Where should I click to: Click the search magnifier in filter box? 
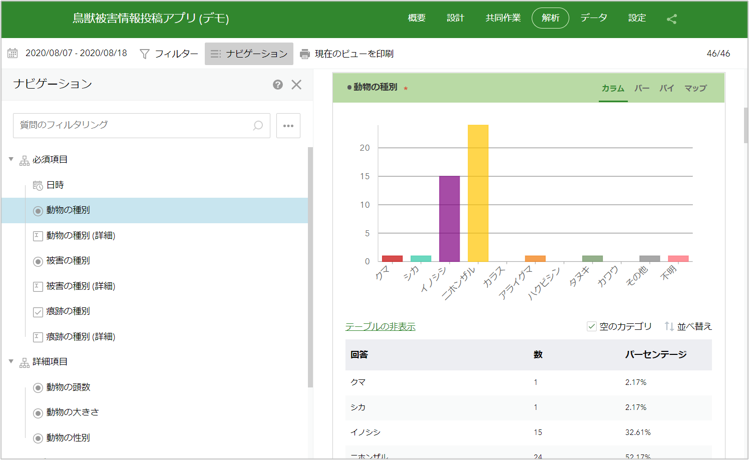(258, 126)
